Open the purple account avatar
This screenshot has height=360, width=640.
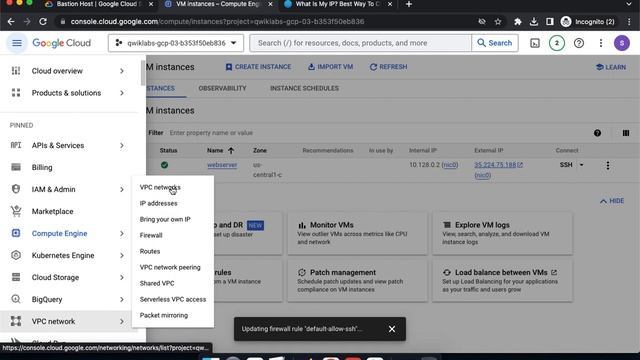point(622,43)
